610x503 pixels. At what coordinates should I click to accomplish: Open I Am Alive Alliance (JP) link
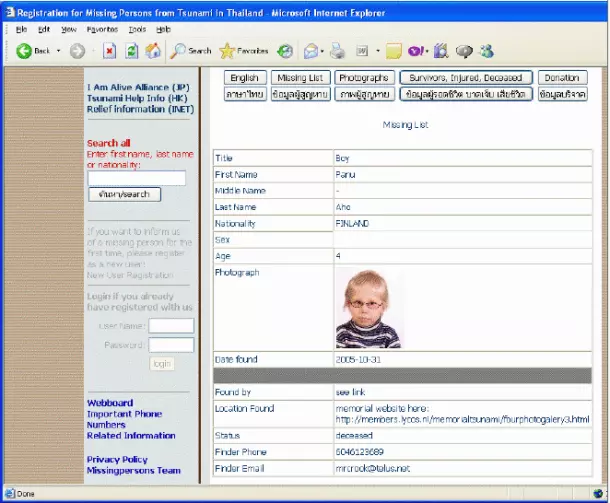click(x=138, y=87)
